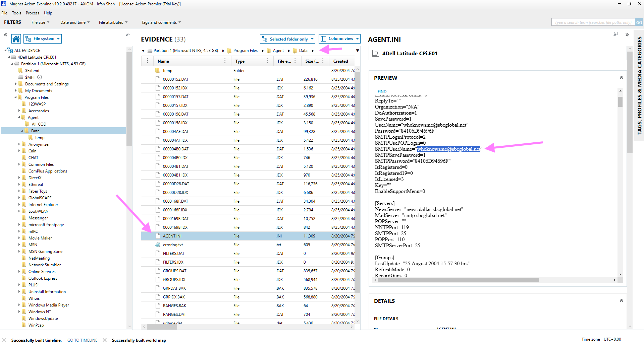Image resolution: width=644 pixels, height=345 pixels.
Task: Collapse the DETAILS section
Action: pyautogui.click(x=621, y=301)
